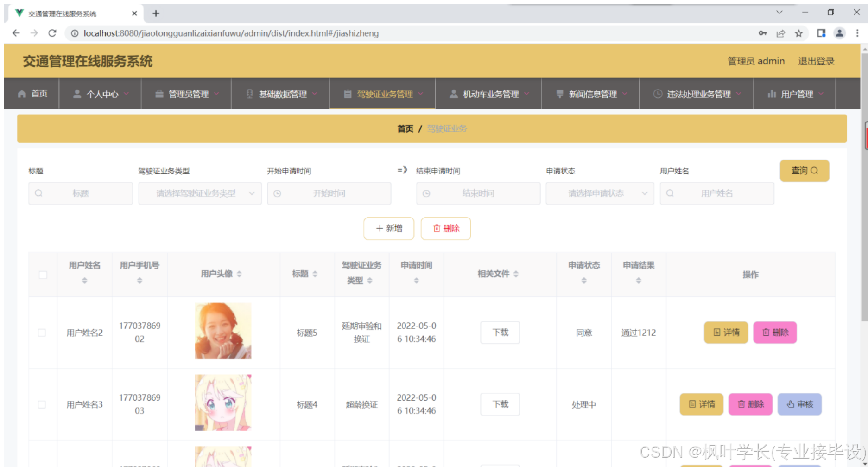Expand the 机动车业务管理 menu

[489, 94]
